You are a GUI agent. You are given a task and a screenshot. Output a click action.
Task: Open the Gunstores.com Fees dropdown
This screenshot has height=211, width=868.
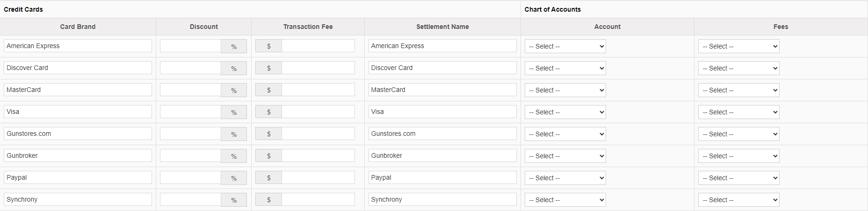(x=738, y=134)
